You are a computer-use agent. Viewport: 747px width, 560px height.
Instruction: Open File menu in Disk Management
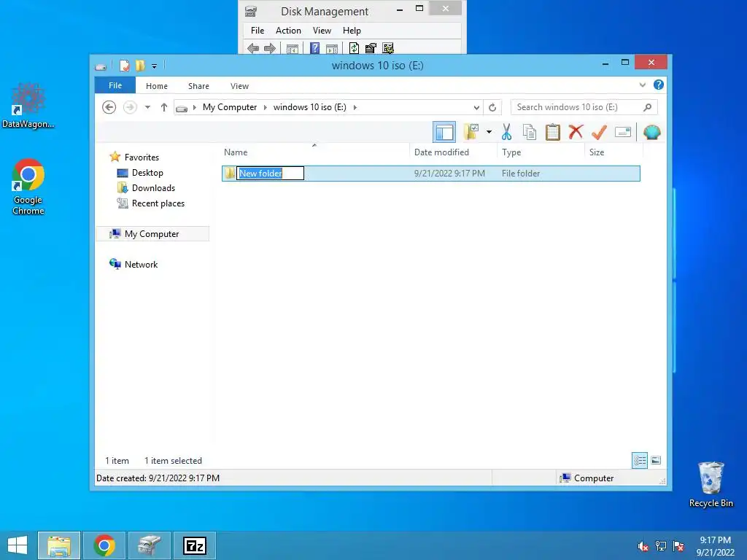coord(258,31)
